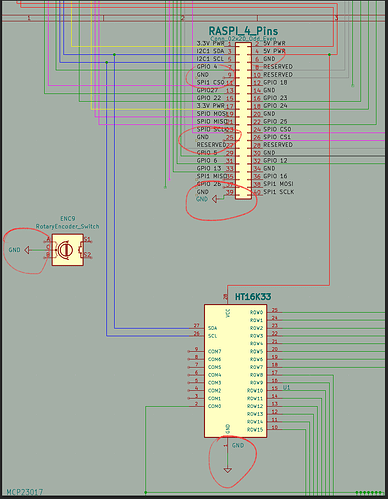
Task: Click the HT16K33 component title
Action: pos(253,297)
